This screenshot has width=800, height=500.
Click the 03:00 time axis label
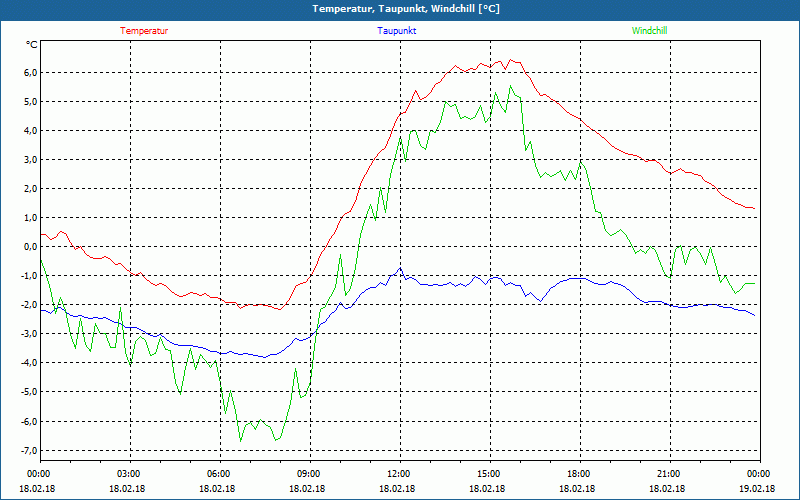129,474
